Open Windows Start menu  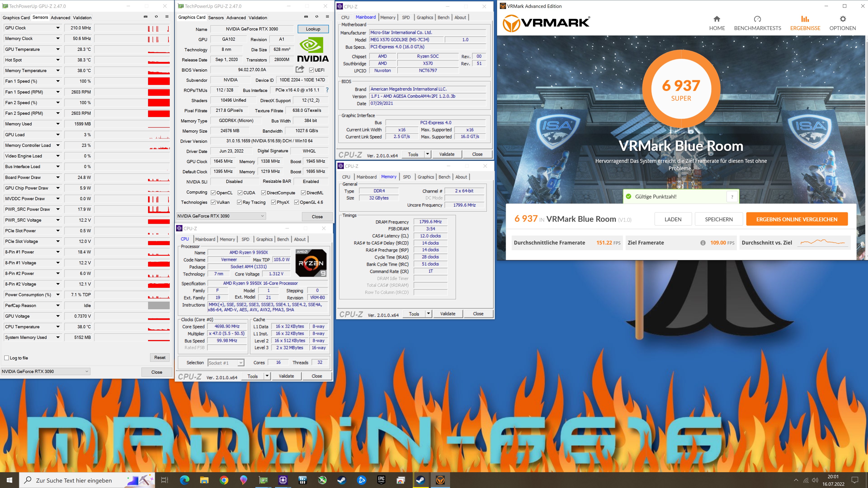tap(9, 480)
